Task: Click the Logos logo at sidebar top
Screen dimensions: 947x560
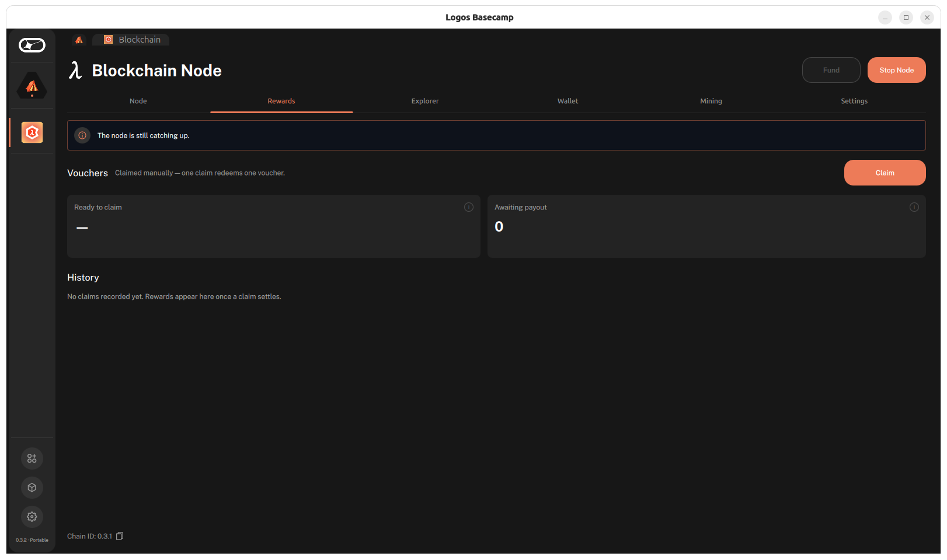Action: (x=32, y=45)
